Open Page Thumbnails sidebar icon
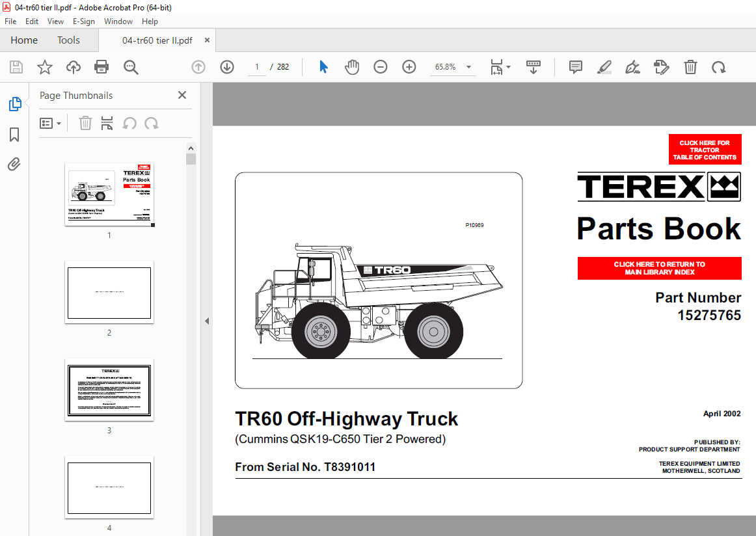Screen dimensions: 756x536 (x=15, y=103)
